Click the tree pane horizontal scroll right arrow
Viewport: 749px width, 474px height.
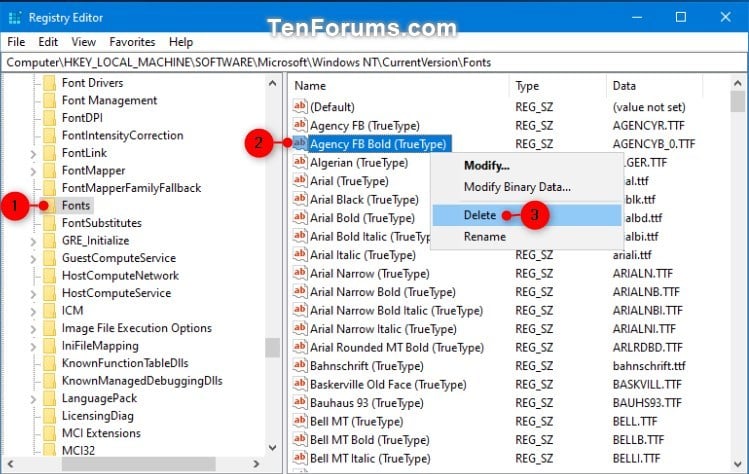pos(257,464)
